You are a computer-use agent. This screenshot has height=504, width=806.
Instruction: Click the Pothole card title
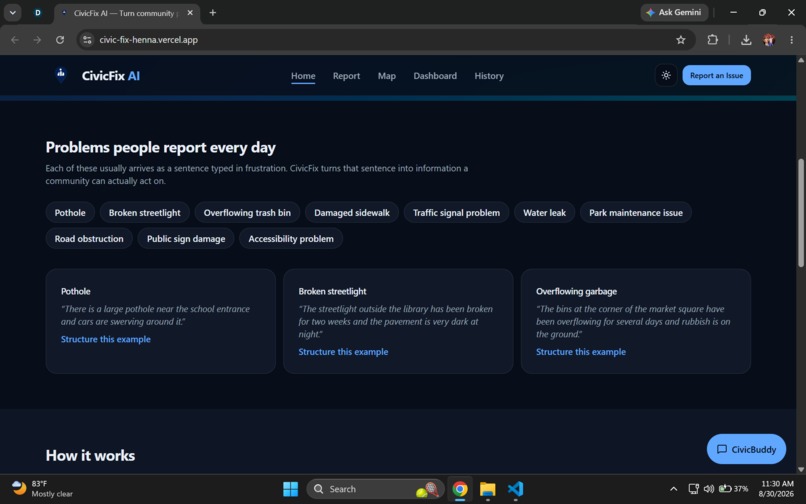[76, 291]
